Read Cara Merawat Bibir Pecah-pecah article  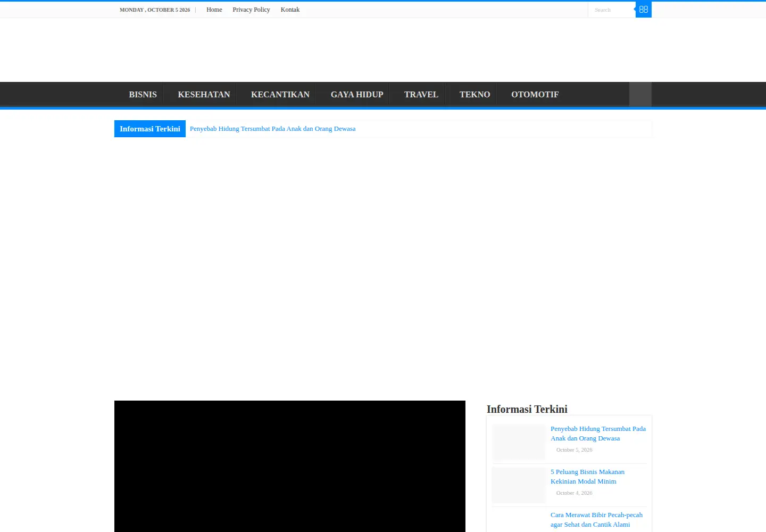point(597,520)
